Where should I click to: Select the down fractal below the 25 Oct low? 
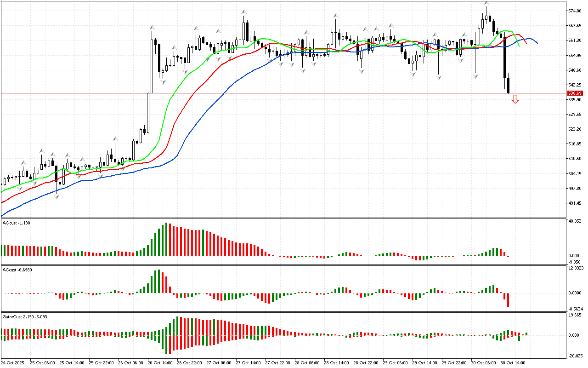click(x=57, y=197)
